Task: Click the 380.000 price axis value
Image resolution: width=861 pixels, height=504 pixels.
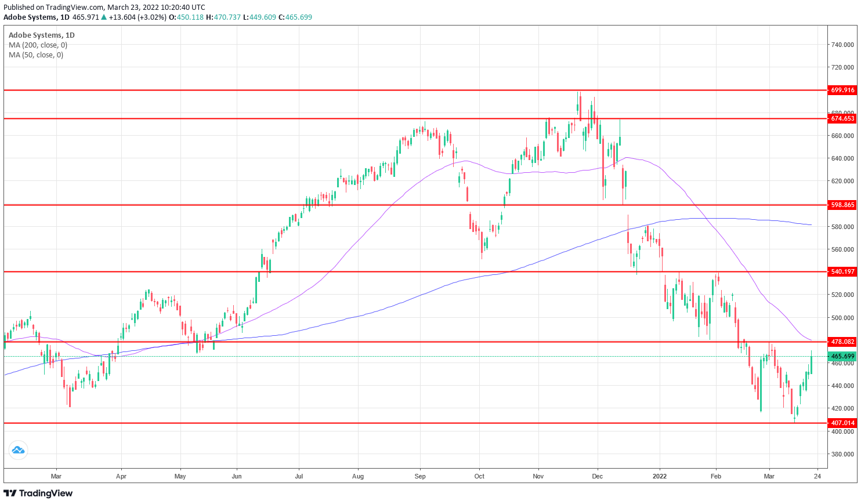Action: [x=842, y=454]
